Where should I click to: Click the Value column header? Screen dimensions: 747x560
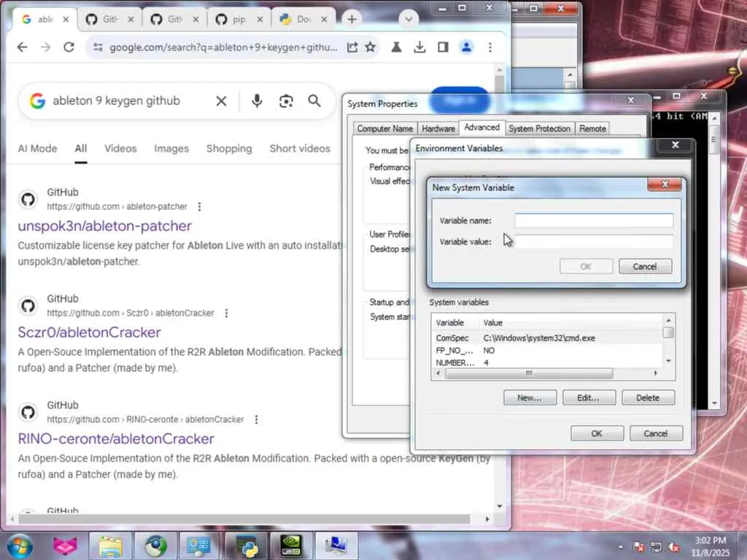coord(570,322)
